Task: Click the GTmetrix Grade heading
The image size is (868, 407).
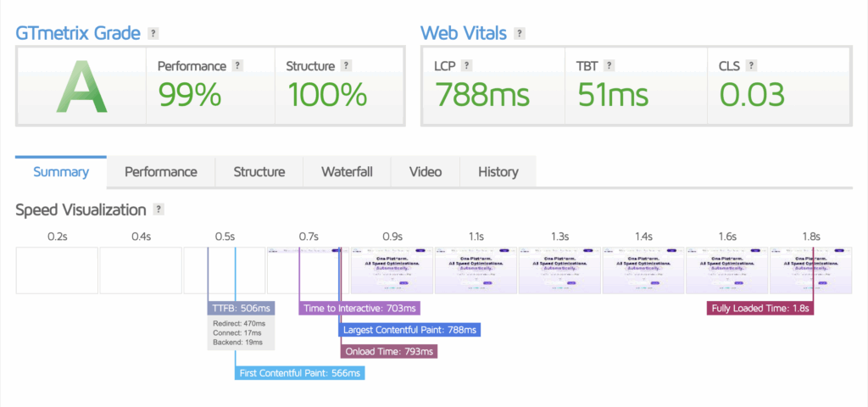Action: click(78, 33)
